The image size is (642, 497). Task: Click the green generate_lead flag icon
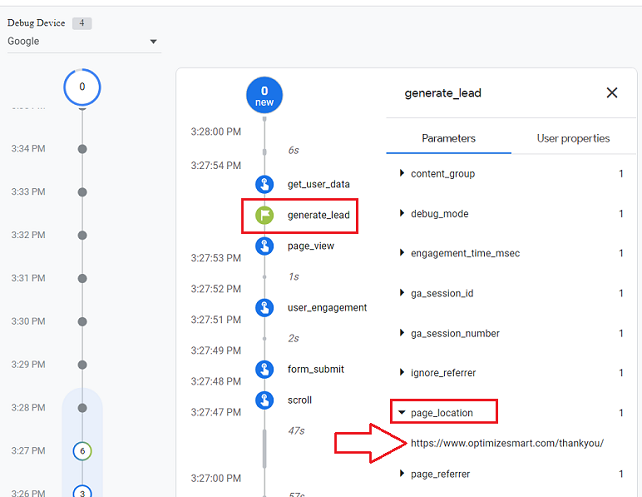[264, 215]
